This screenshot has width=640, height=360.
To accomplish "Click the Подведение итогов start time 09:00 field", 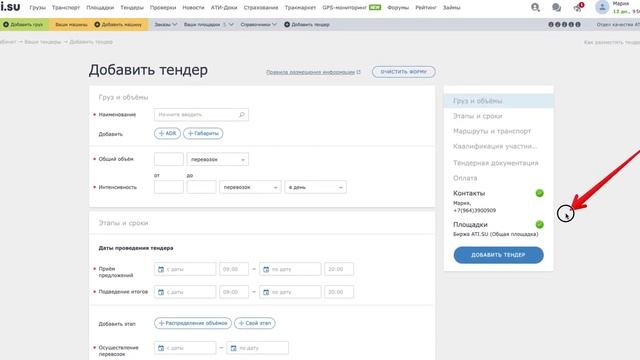I will pos(234,292).
